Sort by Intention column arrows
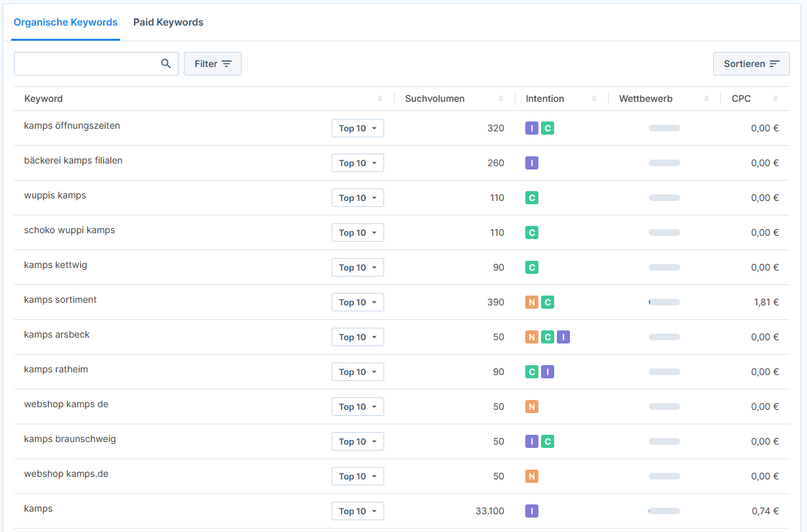The width and height of the screenshot is (807, 532). point(594,99)
